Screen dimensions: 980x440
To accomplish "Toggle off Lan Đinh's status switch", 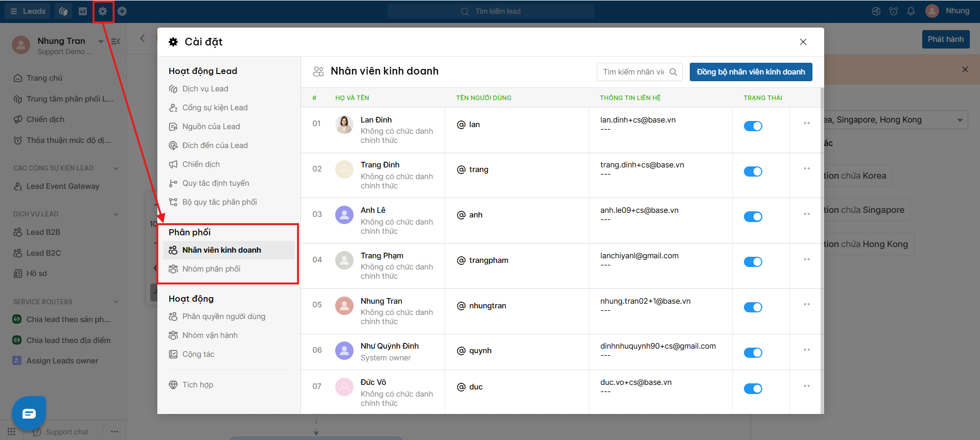I will (753, 126).
